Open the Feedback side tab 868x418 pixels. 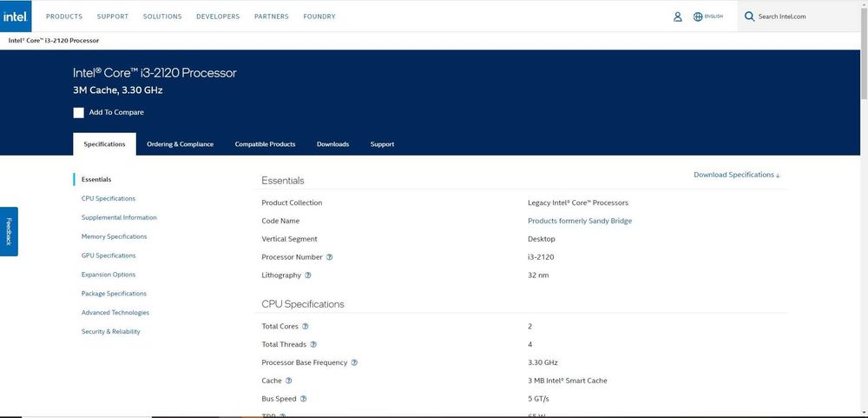(x=9, y=232)
